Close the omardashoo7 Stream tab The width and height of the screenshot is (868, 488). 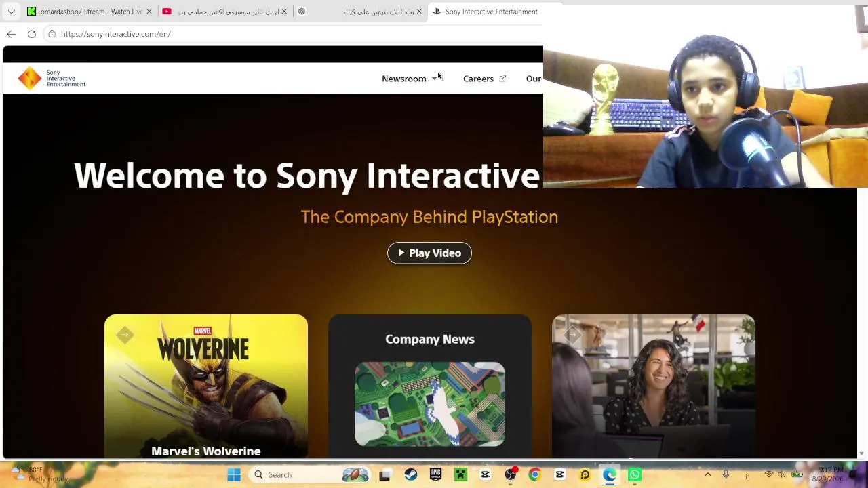tap(149, 12)
